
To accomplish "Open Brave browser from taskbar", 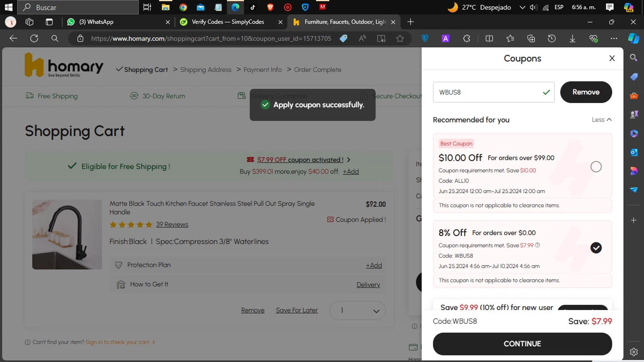I will pyautogui.click(x=270, y=7).
